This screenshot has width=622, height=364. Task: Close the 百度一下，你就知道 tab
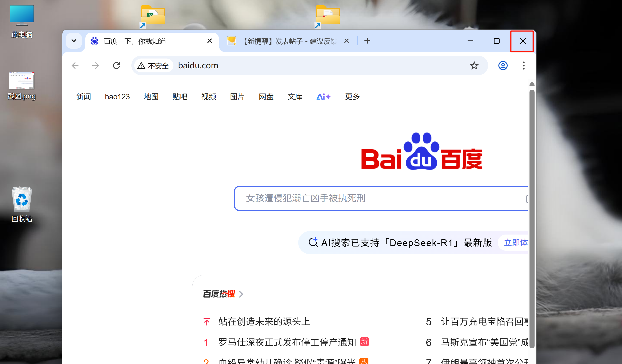coord(210,41)
